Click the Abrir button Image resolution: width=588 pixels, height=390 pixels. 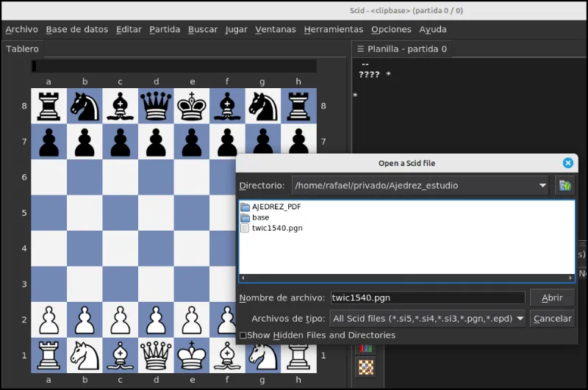click(x=552, y=298)
